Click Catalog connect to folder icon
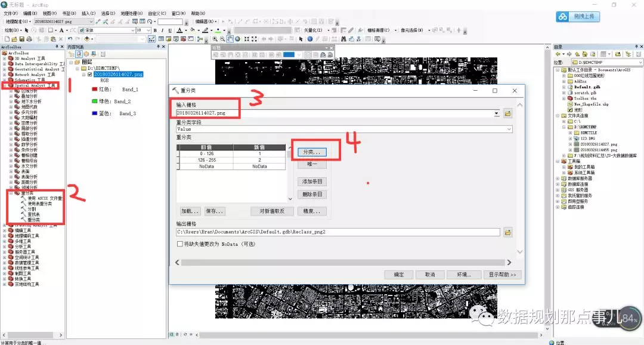 click(618, 54)
